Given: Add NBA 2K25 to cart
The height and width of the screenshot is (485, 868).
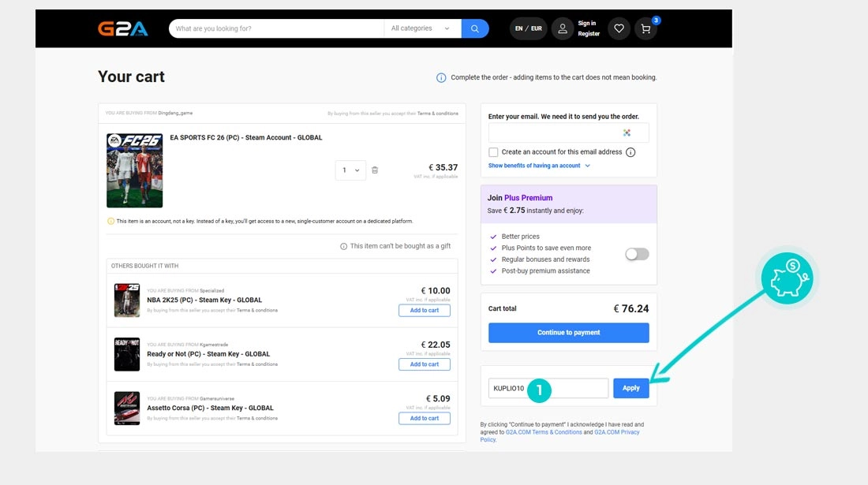Looking at the screenshot, I should (x=424, y=311).
